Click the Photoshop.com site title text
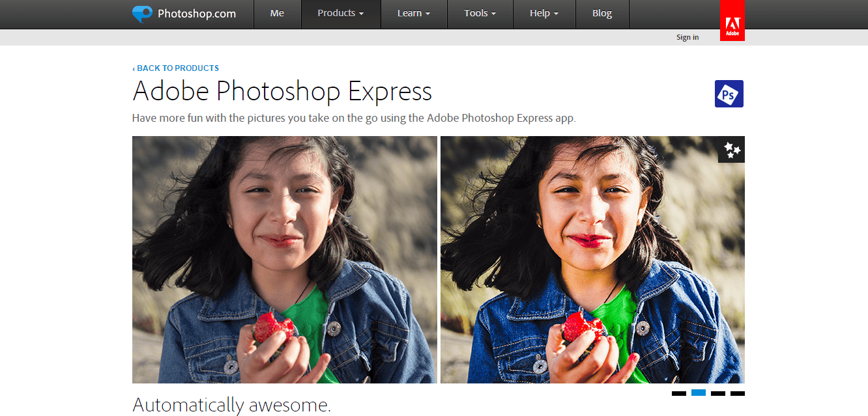Screen dimensions: 868x416 coord(197,14)
